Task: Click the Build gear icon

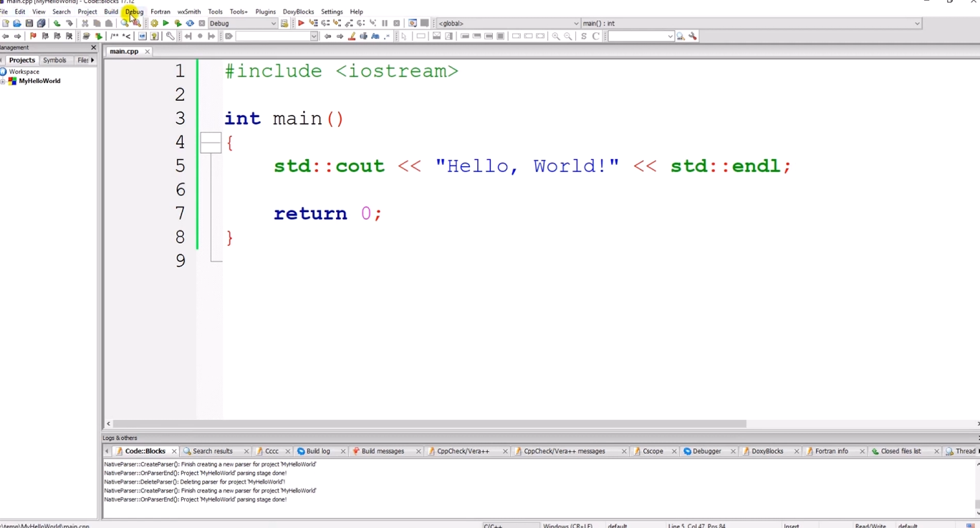Action: pos(154,24)
